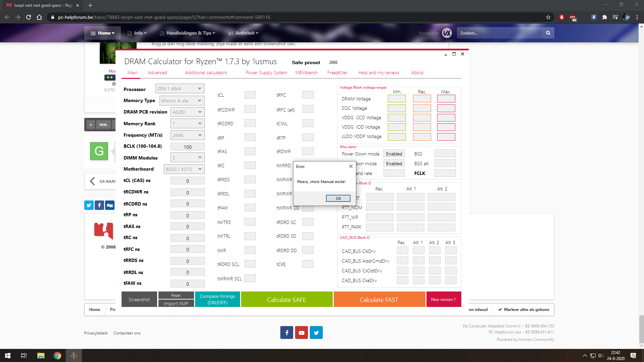Confirm the Error dialog with OK

[x=338, y=198]
